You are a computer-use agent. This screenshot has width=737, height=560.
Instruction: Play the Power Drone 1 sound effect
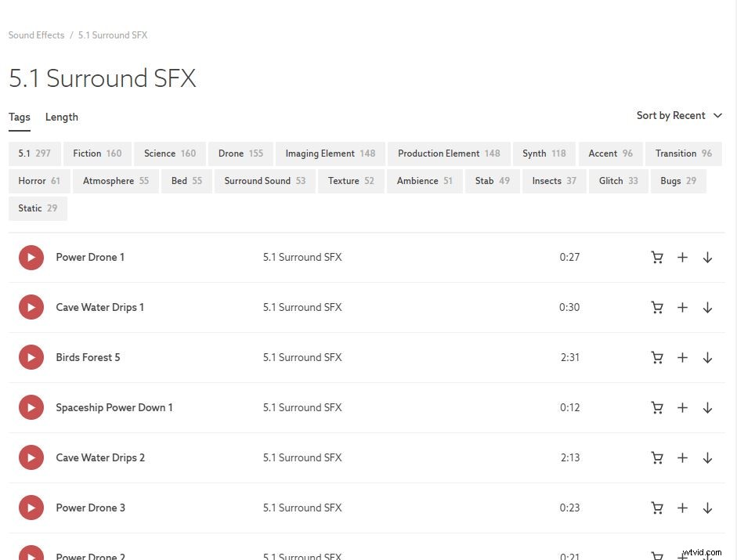pyautogui.click(x=31, y=257)
